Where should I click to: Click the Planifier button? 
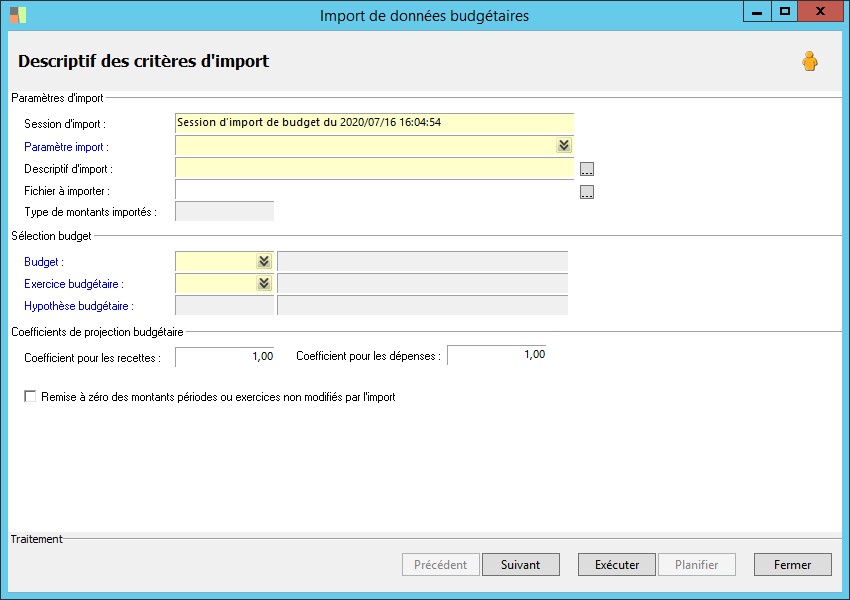[697, 565]
